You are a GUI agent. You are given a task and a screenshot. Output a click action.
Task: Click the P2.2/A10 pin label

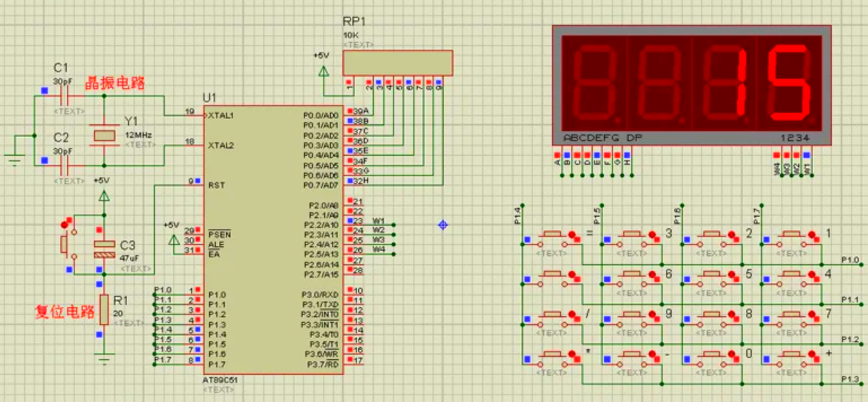[x=321, y=225]
